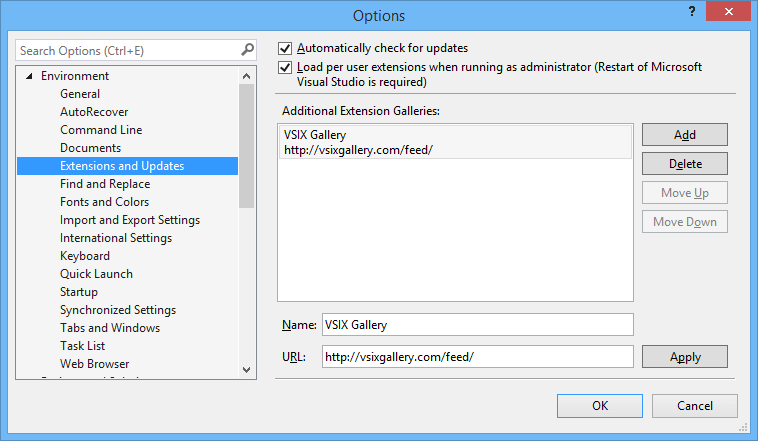Dismiss with the Cancel button
The width and height of the screenshot is (758, 441).
click(695, 406)
